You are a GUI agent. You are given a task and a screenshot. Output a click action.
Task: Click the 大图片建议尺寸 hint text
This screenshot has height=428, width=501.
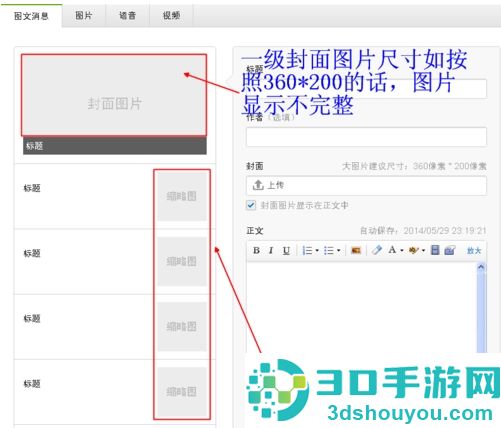point(414,166)
